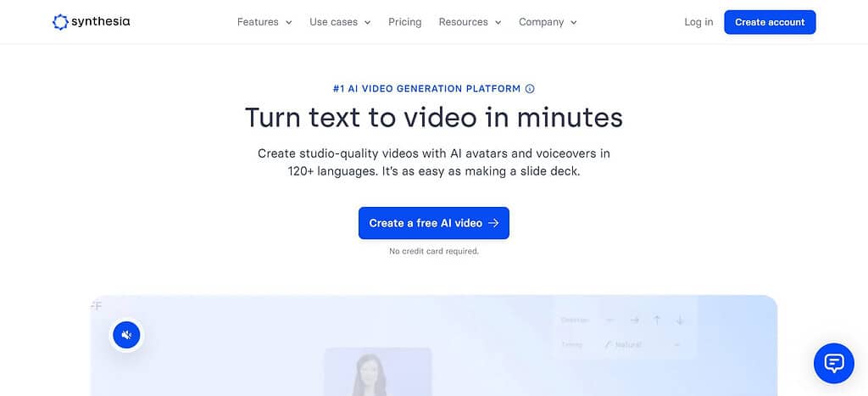868x396 pixels.
Task: Go to the Pricing page
Action: (x=404, y=22)
